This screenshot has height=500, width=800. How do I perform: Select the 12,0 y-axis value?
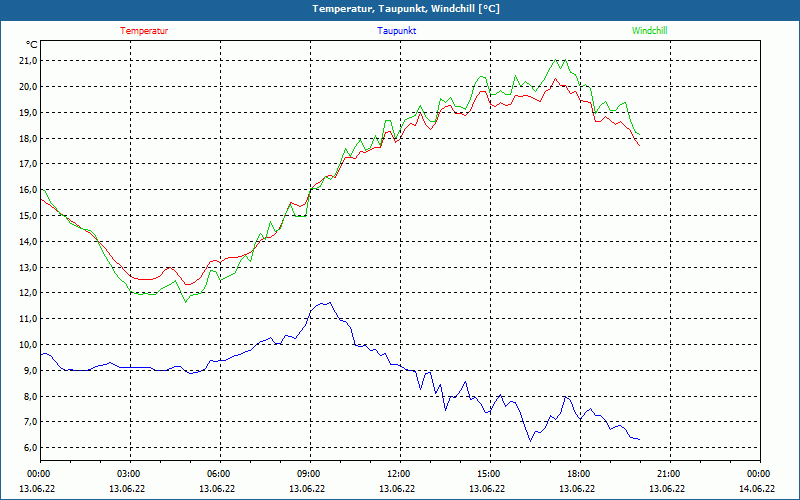27,293
